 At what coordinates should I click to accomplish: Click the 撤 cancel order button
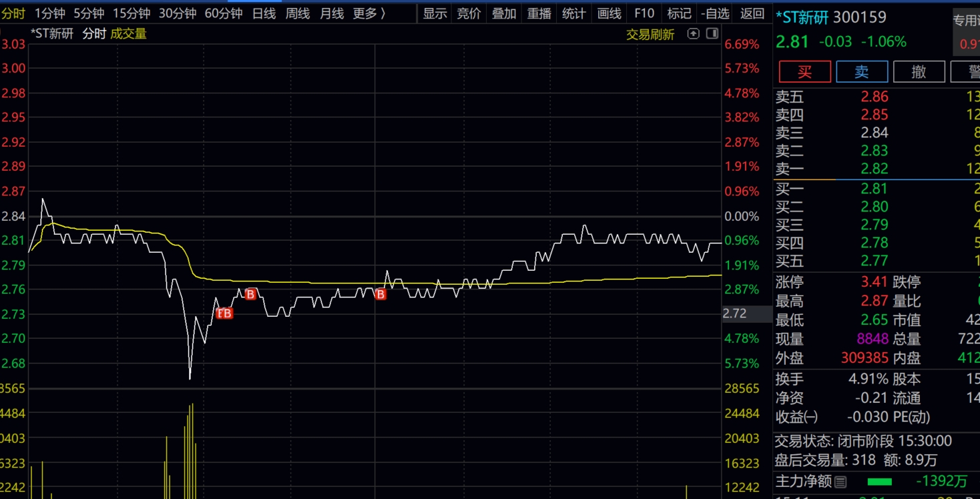[919, 71]
